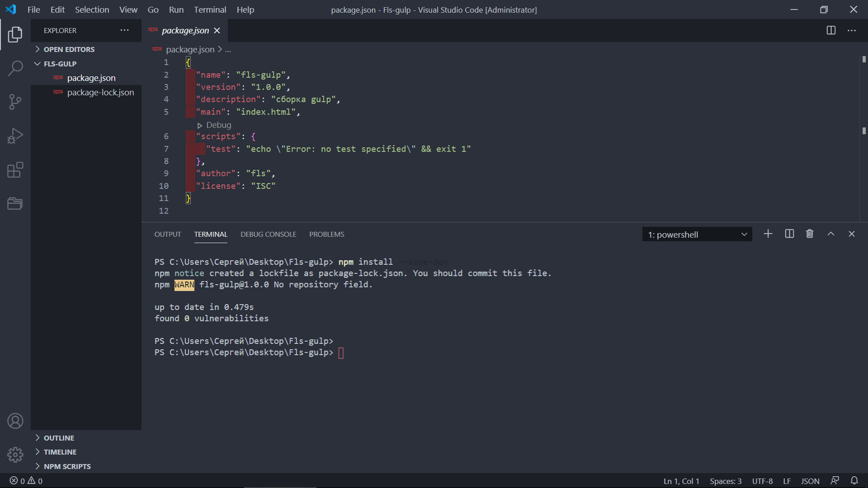The image size is (868, 488).
Task: Open the Terminal menu
Action: [210, 9]
